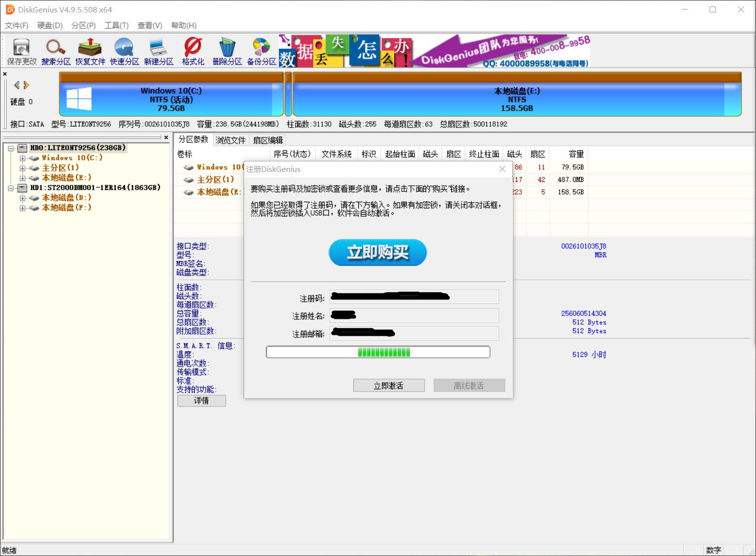Close the 注册DiskGenius dialog

coord(502,169)
